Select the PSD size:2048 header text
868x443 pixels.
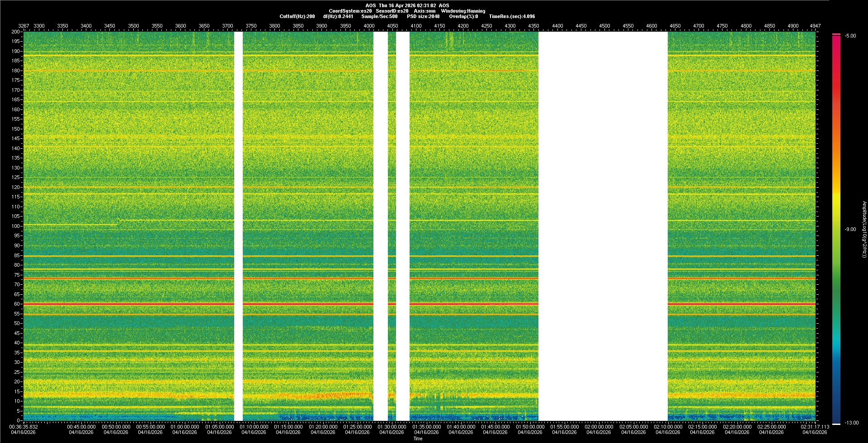[x=423, y=16]
